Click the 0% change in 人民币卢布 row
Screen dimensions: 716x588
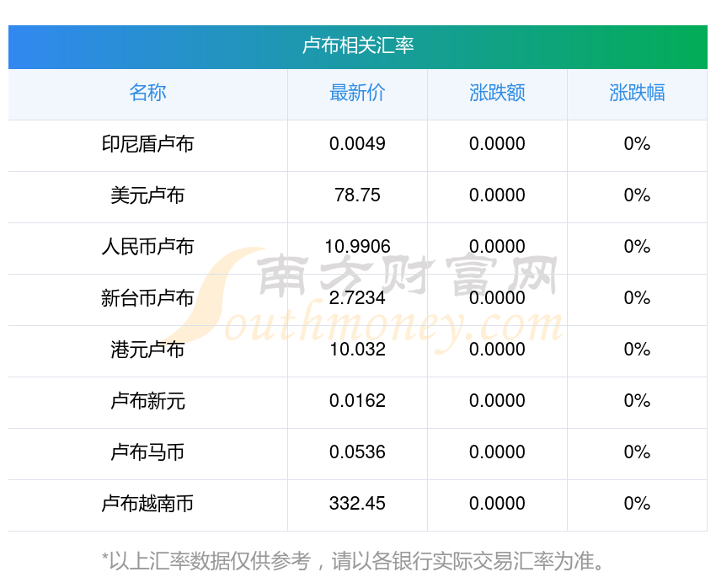637,247
